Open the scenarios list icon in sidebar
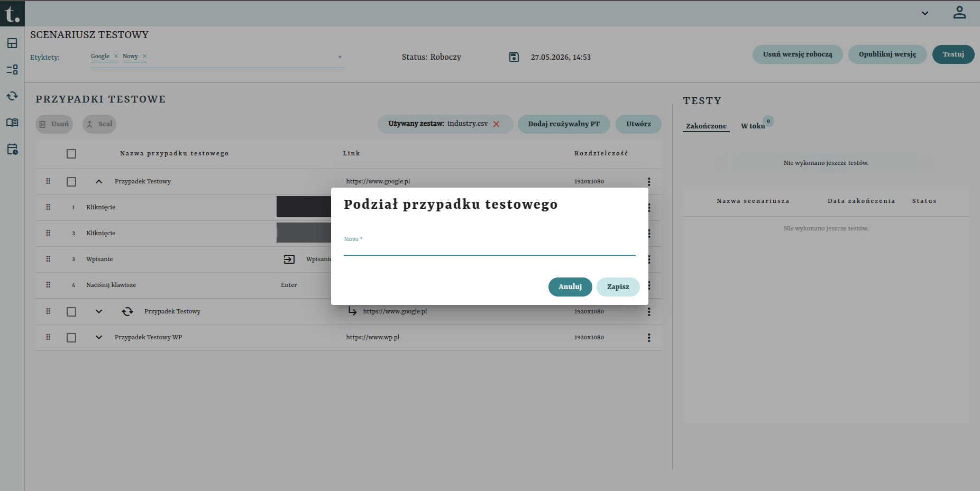Screen dimensions: 980x491 (12, 70)
